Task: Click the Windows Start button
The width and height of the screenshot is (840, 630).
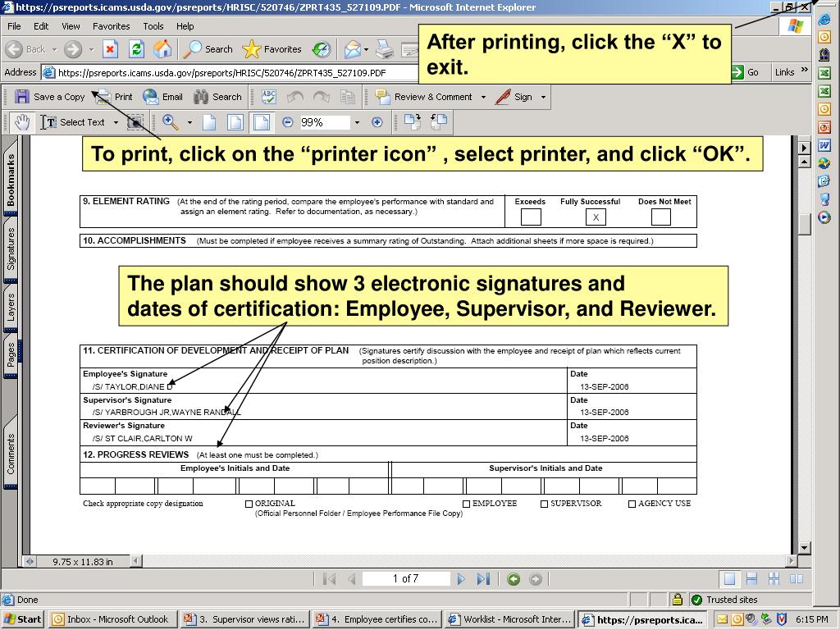Action: pyautogui.click(x=22, y=620)
